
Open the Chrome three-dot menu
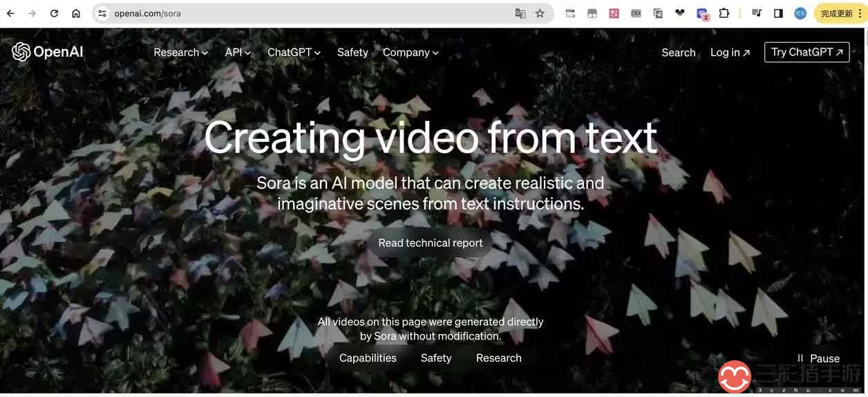click(x=860, y=13)
